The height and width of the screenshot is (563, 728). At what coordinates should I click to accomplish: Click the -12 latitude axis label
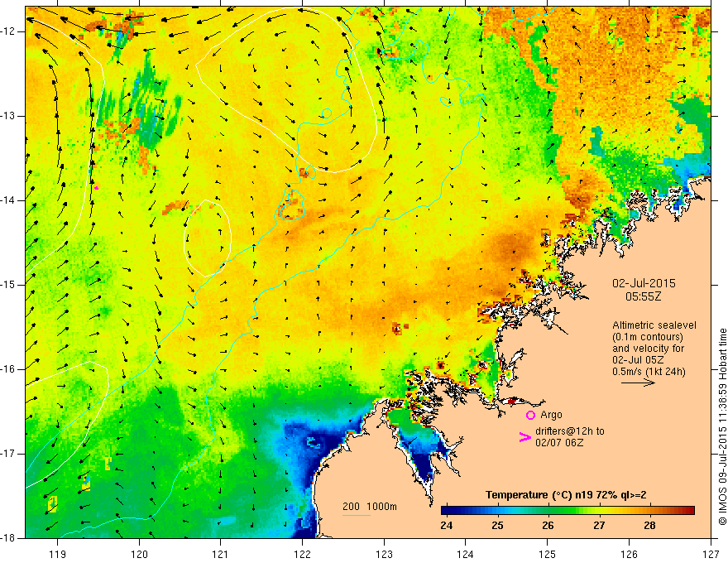[x=8, y=31]
